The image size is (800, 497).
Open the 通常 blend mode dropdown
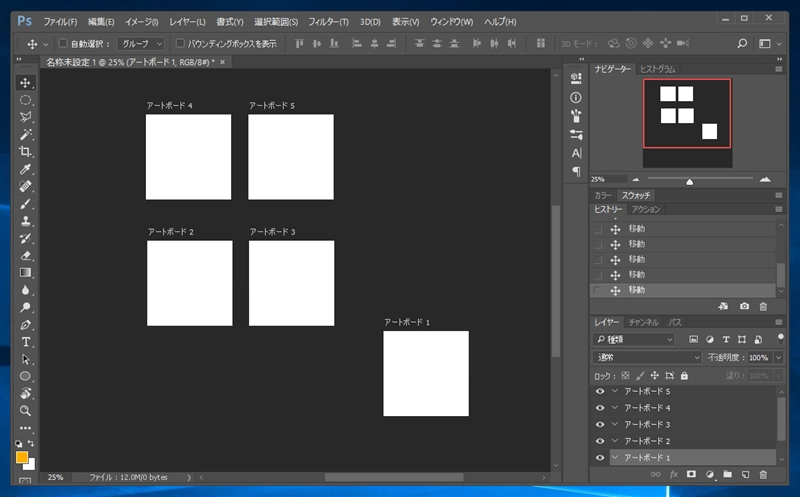(648, 357)
